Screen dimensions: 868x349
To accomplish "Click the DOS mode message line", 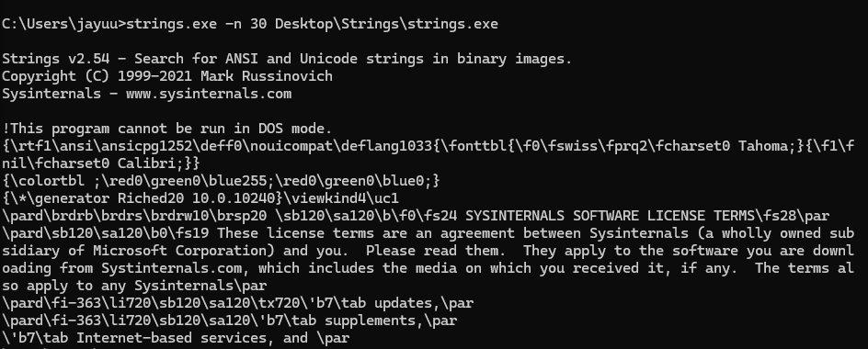I will 167,129.
